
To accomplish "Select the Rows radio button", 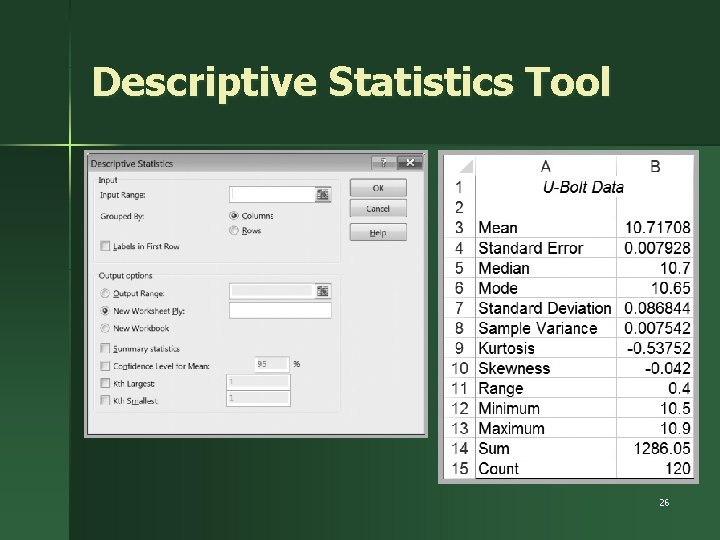I will pos(234,230).
